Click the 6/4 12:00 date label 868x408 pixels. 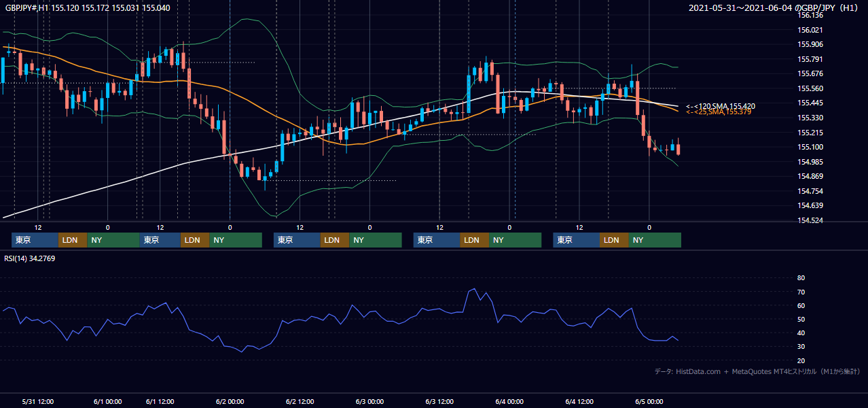(579, 401)
